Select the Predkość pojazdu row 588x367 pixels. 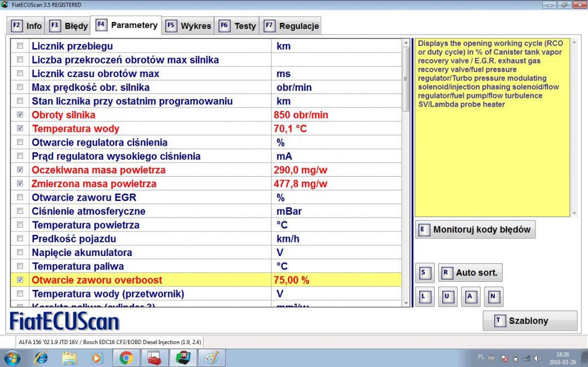pyautogui.click(x=206, y=238)
